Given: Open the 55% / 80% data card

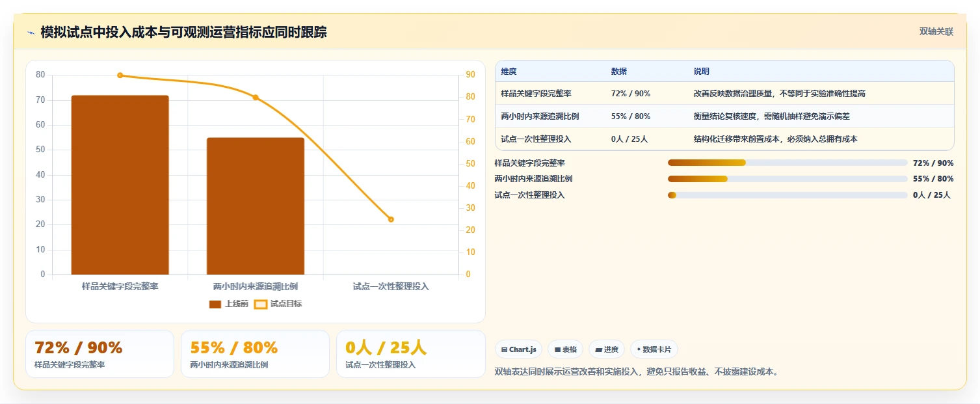Looking at the screenshot, I should (x=255, y=354).
